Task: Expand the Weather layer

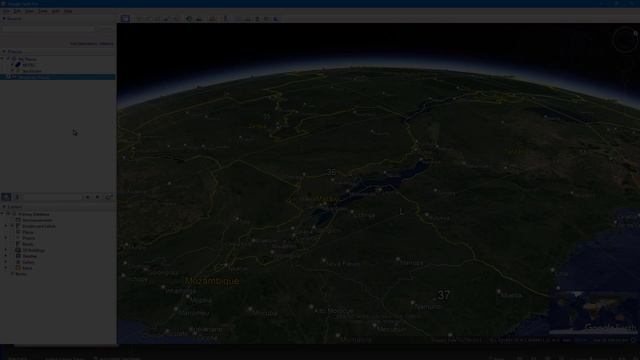Action: coord(6,256)
